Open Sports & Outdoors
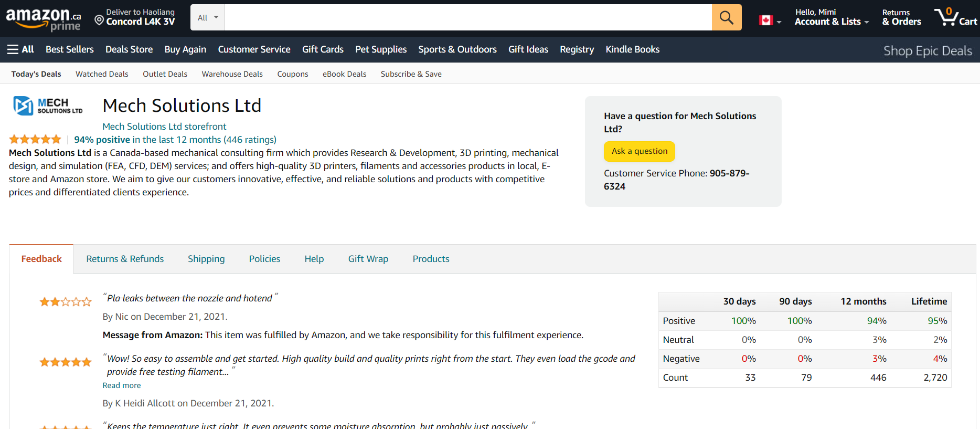The width and height of the screenshot is (980, 429). [457, 49]
